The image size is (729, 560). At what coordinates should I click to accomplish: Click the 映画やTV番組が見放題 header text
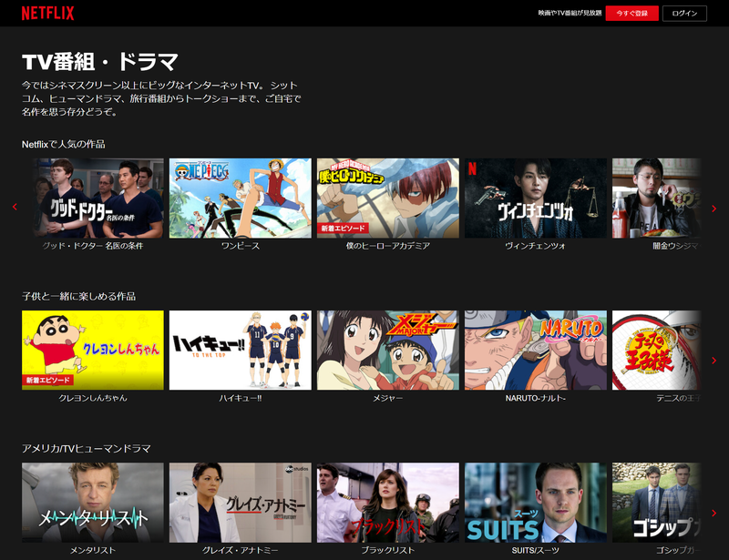point(570,13)
